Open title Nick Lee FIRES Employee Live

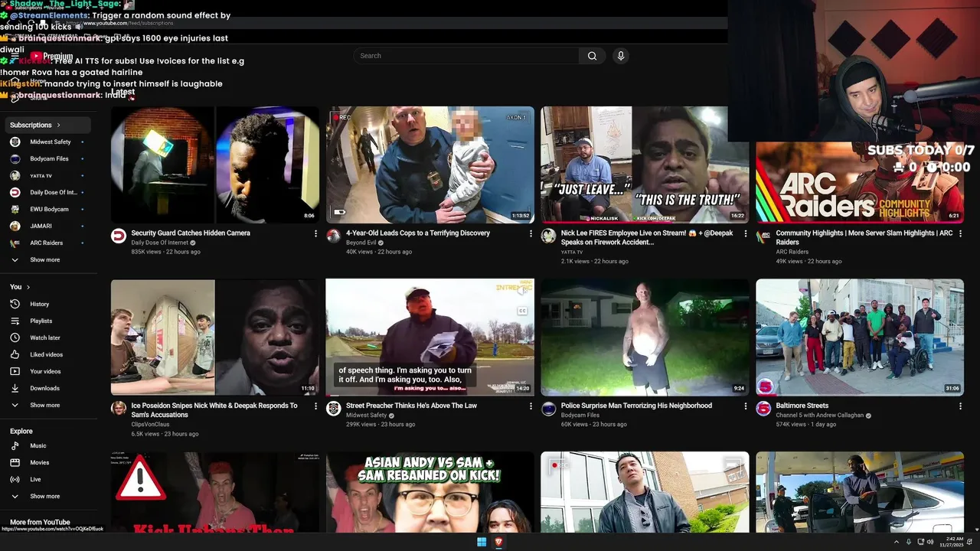pos(648,237)
